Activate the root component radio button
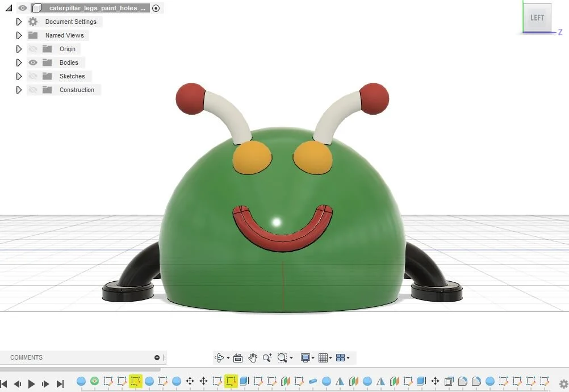This screenshot has width=569, height=392. [156, 8]
